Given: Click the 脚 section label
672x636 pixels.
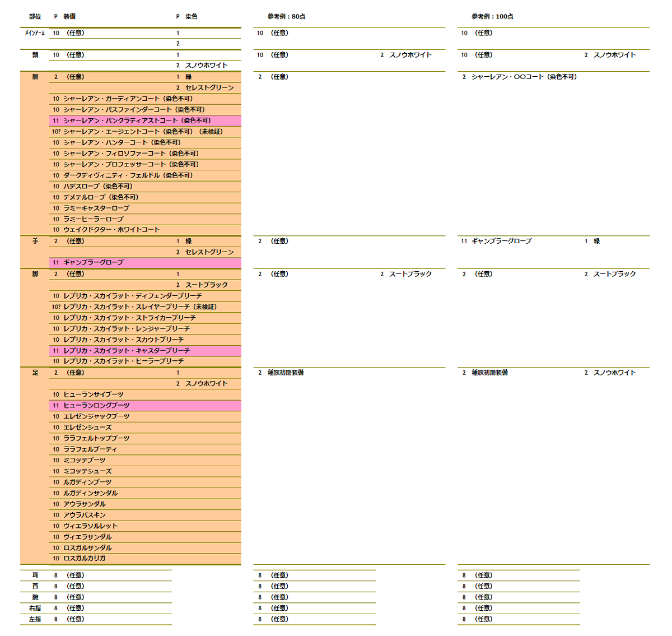Looking at the screenshot, I should click(35, 274).
